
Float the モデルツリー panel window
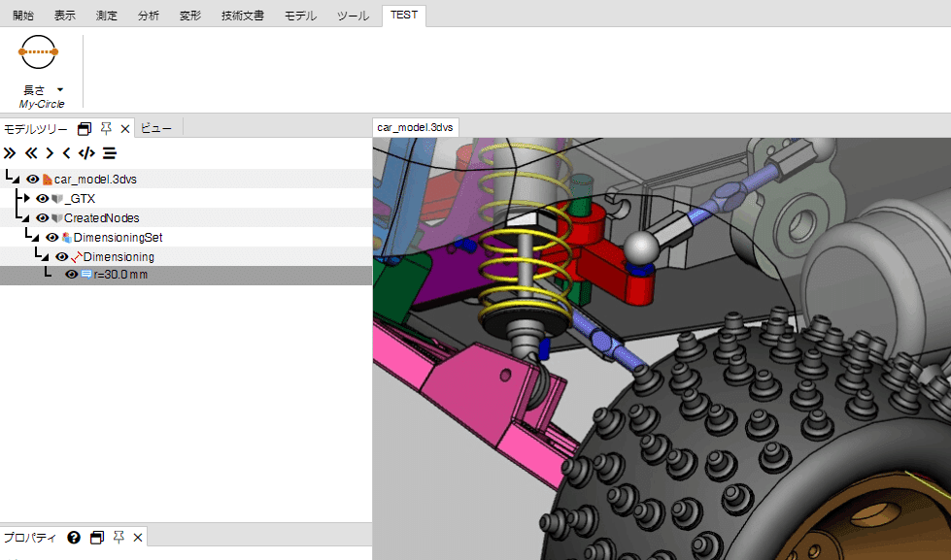click(85, 128)
